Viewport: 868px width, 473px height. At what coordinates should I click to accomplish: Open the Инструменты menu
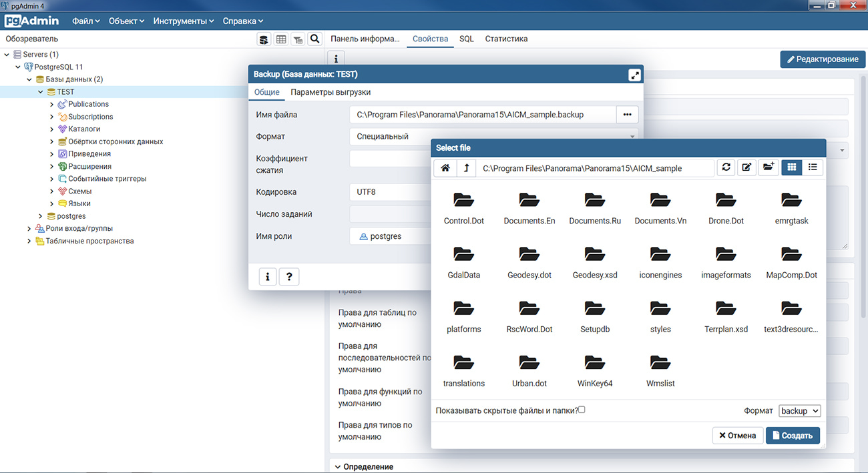tap(183, 21)
